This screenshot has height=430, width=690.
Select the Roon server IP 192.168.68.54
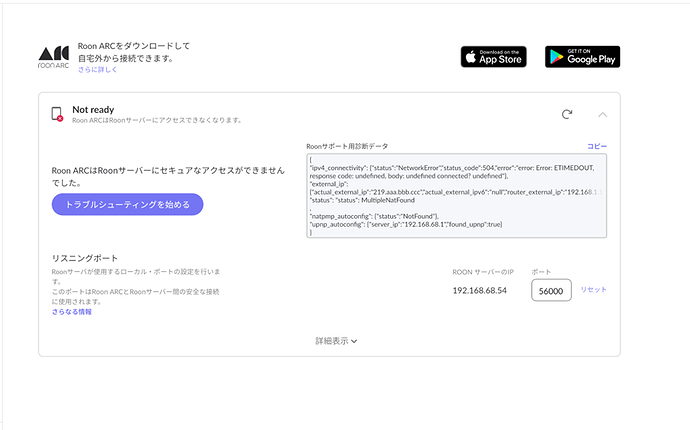(480, 290)
